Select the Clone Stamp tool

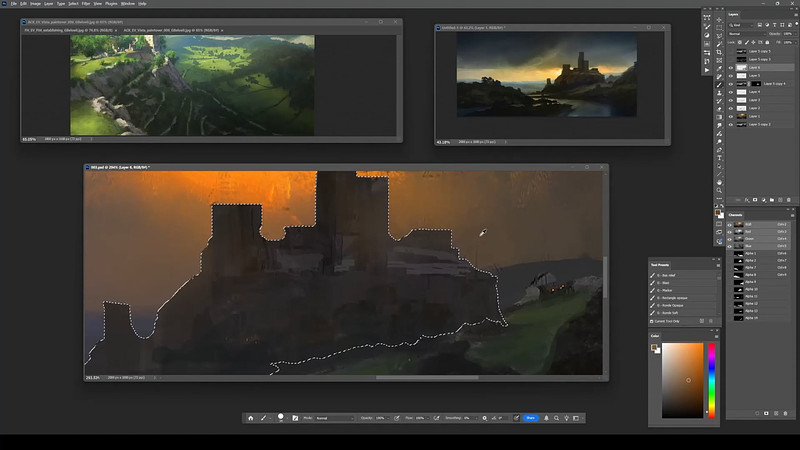(719, 92)
